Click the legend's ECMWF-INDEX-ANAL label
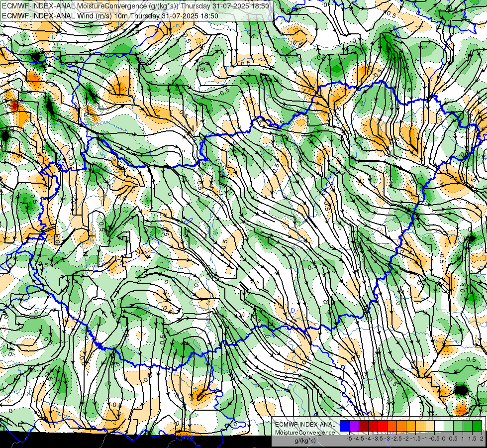The image size is (487, 448). pos(305,425)
